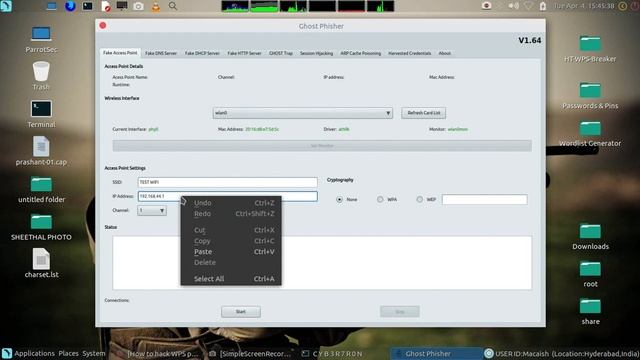Open the wlan0 wireless interface dropdown
The height and width of the screenshot is (360, 640).
click(x=302, y=113)
